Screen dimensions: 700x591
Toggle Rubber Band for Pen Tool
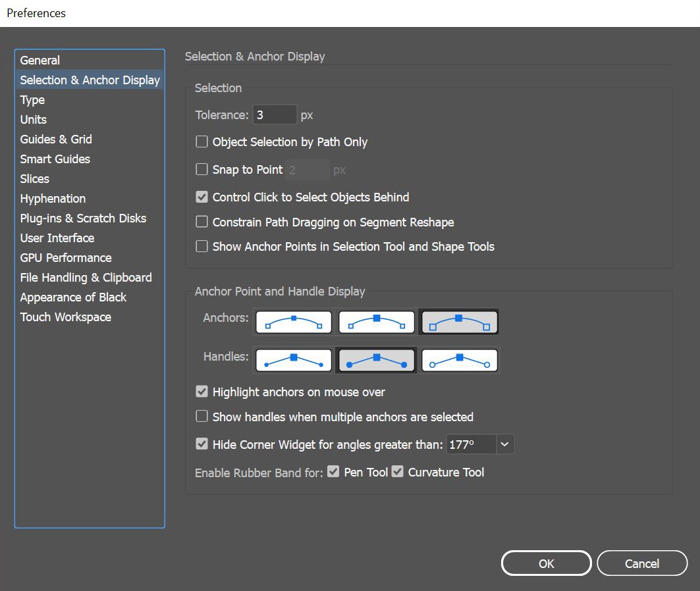[333, 471]
